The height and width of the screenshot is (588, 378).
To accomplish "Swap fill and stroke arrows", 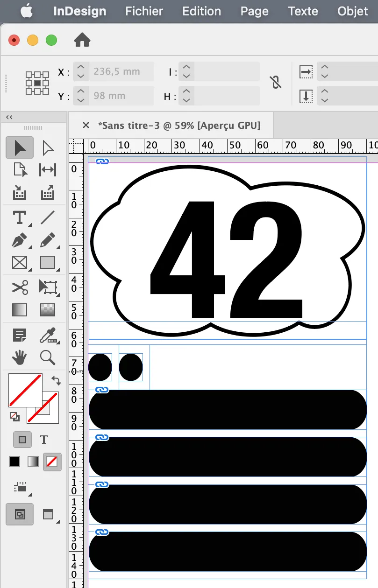I will pyautogui.click(x=56, y=381).
